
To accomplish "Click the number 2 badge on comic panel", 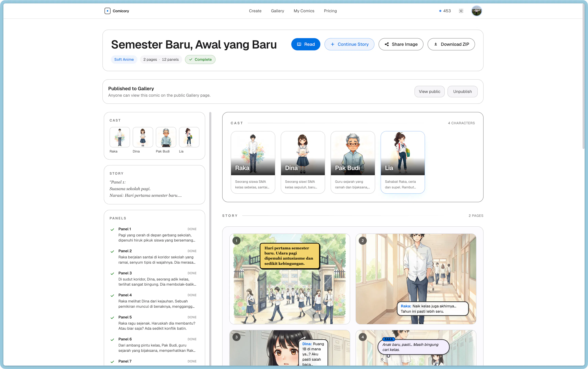I will pos(363,241).
